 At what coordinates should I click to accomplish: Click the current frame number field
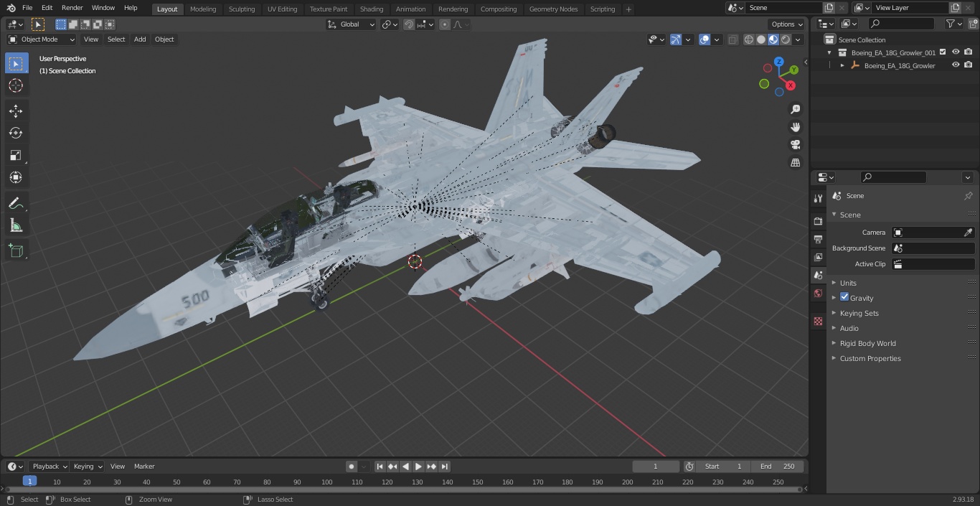tap(655, 467)
